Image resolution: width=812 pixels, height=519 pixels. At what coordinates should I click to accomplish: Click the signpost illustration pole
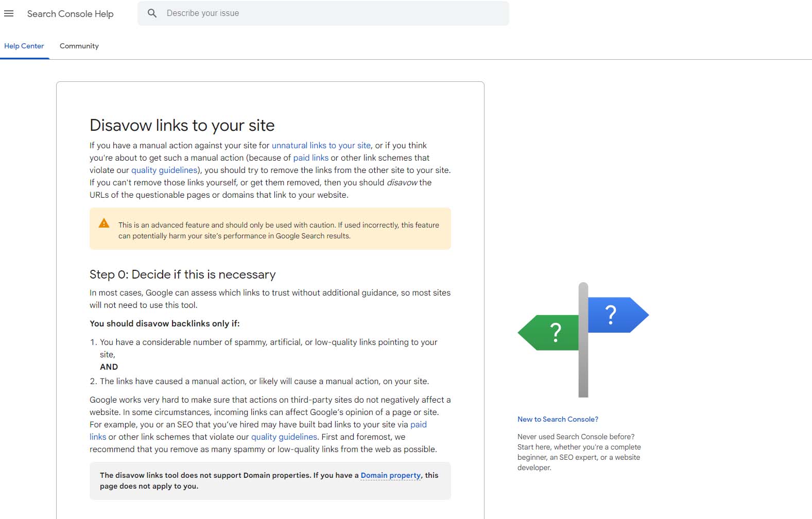pos(583,371)
